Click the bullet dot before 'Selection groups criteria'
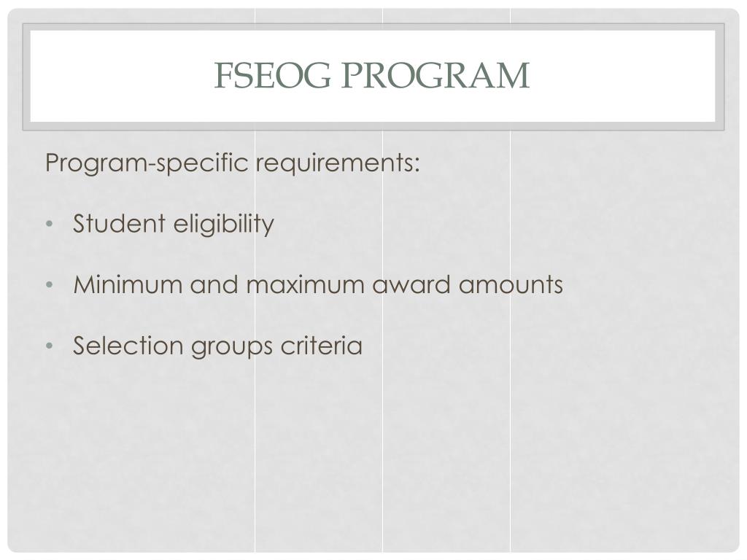The image size is (747, 560). pos(50,346)
